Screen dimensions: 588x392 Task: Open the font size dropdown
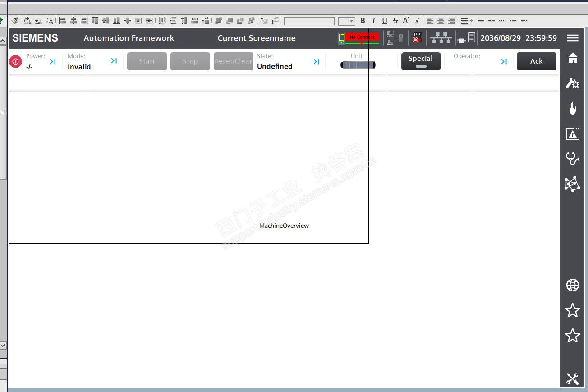tap(352, 21)
